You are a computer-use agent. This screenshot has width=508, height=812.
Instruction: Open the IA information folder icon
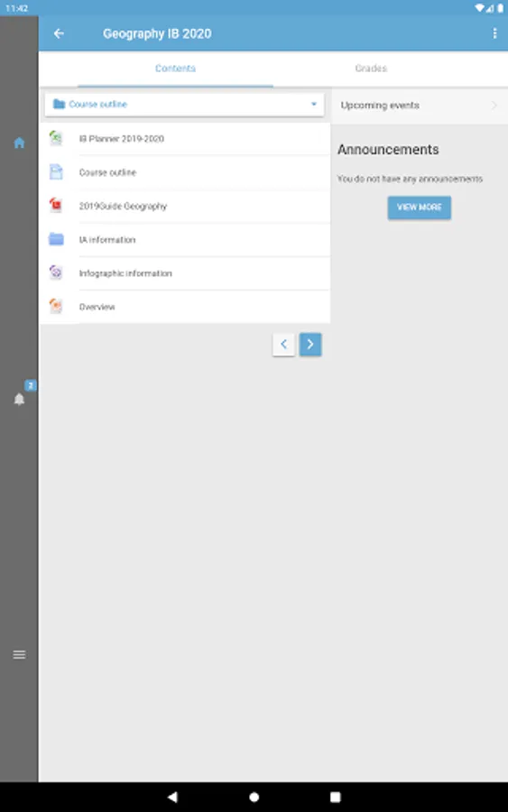(56, 239)
